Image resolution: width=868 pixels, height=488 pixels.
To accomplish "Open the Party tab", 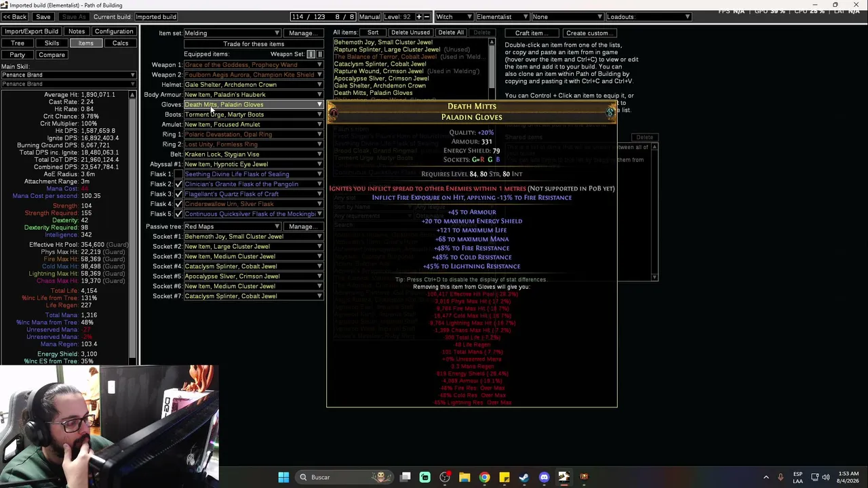I will tap(18, 55).
